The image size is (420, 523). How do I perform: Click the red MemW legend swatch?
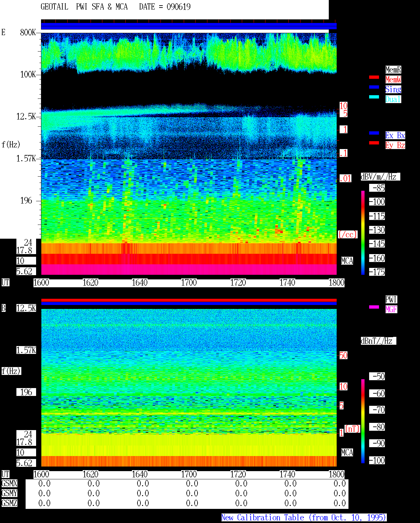click(x=374, y=77)
